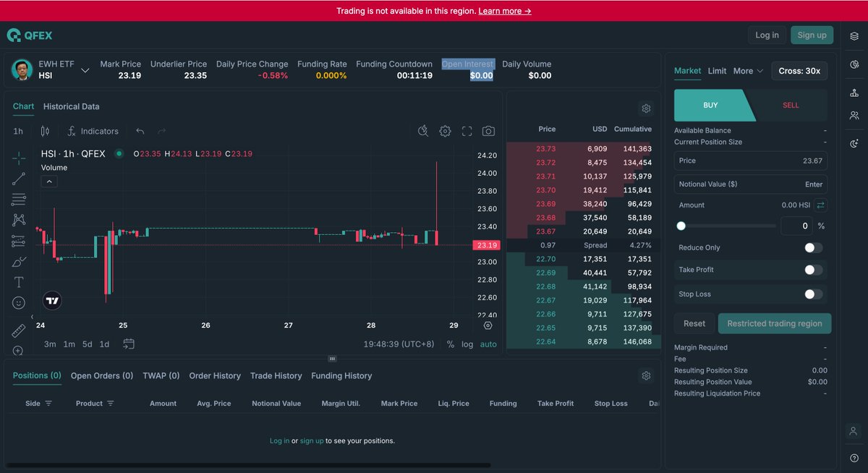Click the sign up link in positions
The image size is (868, 473).
click(312, 440)
